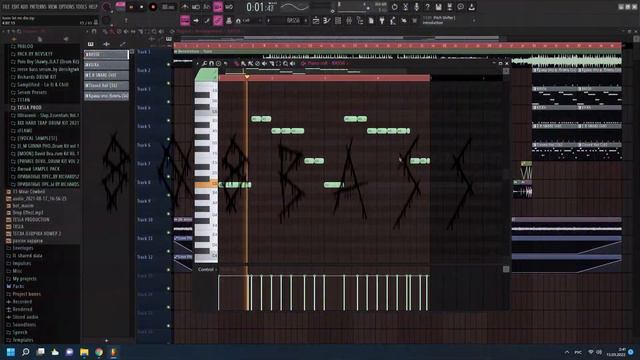Viewport: 640px width, 360px height.
Task: Open the Playlist view icon
Action: [316, 20]
